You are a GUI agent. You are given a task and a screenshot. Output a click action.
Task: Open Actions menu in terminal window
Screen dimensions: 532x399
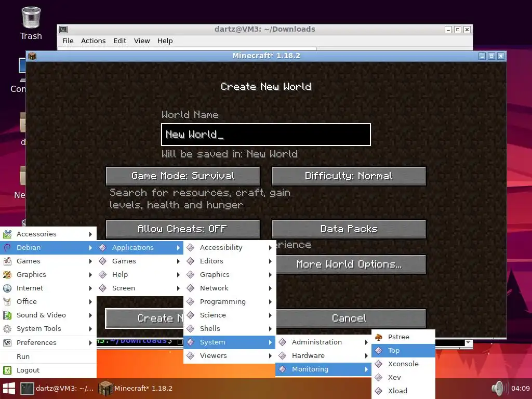point(94,41)
